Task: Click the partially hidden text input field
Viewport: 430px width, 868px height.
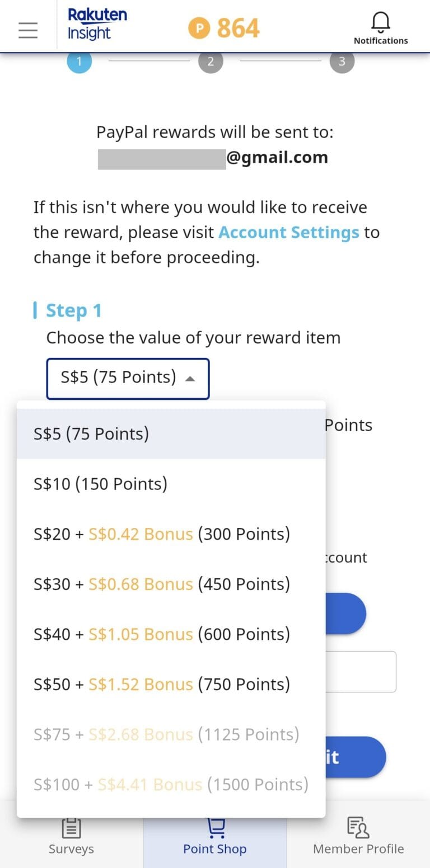Action: click(x=361, y=672)
